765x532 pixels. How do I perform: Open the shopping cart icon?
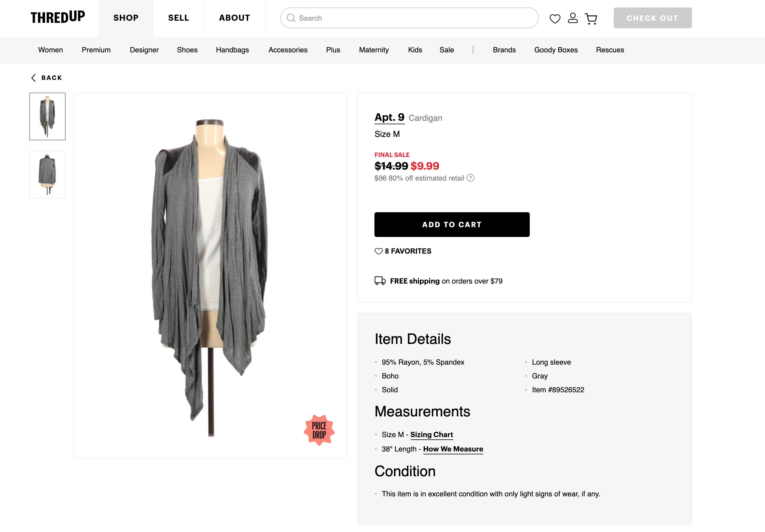pos(591,19)
